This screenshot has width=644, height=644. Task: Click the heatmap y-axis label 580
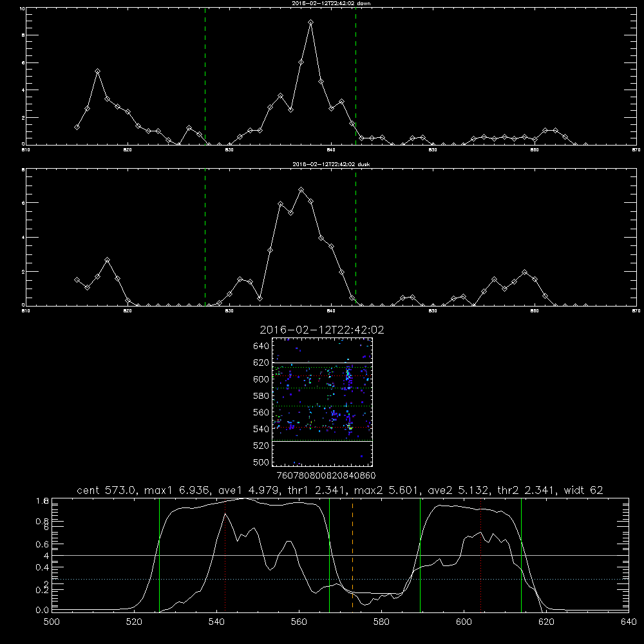261,395
